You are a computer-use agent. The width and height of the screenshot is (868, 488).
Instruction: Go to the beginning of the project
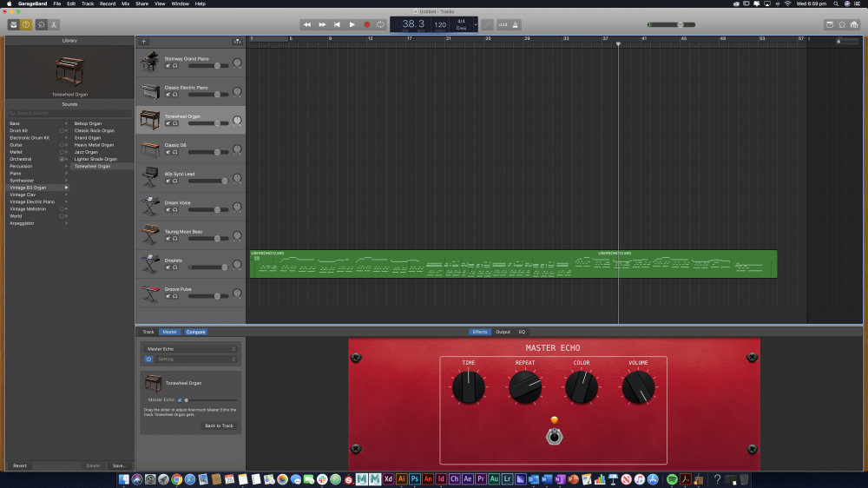[x=337, y=24]
